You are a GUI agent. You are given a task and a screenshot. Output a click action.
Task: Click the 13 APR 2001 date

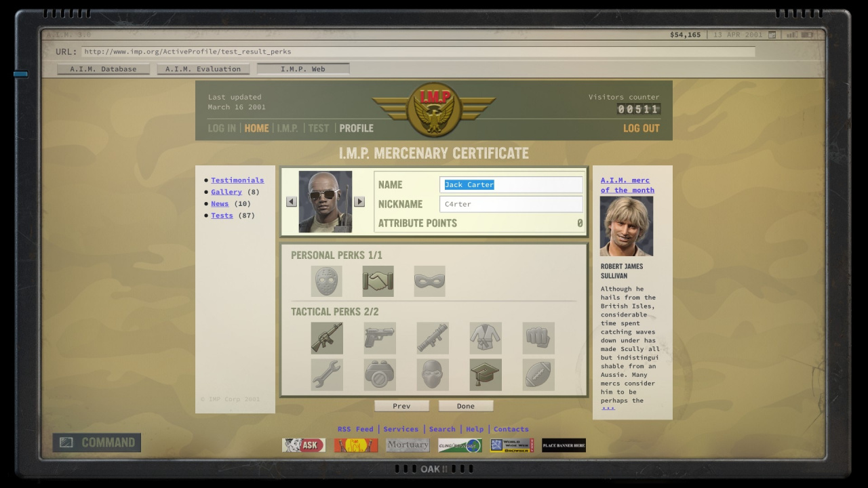tap(738, 35)
